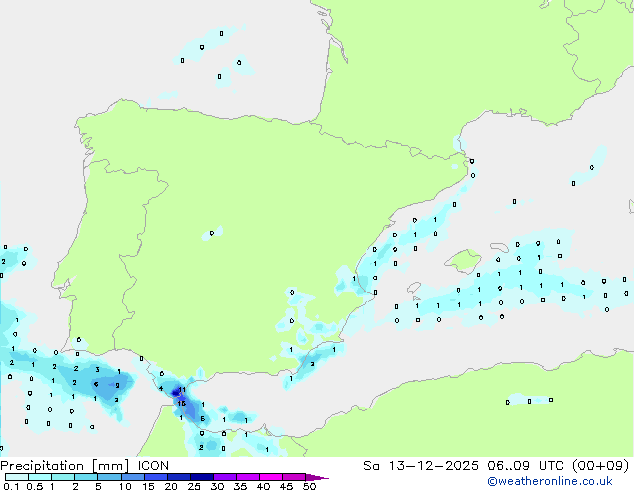The width and height of the screenshot is (634, 490).
Task: Click the 'Precipitation [mm]' title text
Action: (65, 466)
